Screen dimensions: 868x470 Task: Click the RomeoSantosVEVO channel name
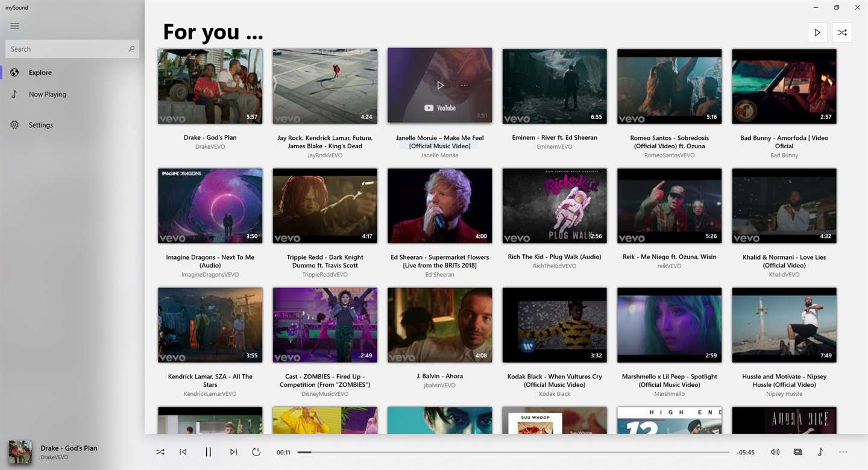[x=669, y=155]
